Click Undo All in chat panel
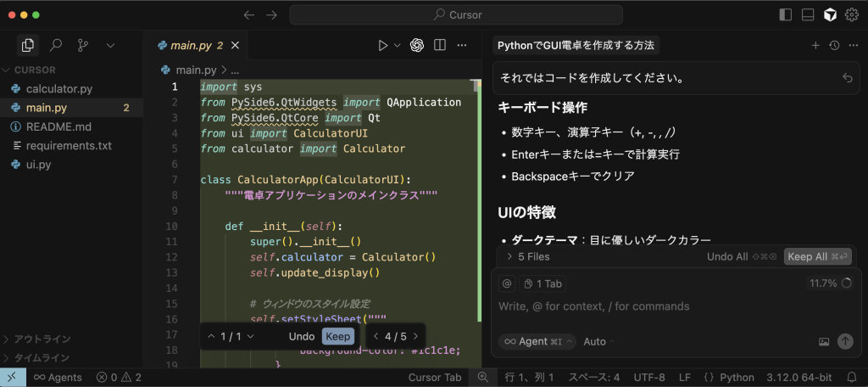 click(x=727, y=256)
